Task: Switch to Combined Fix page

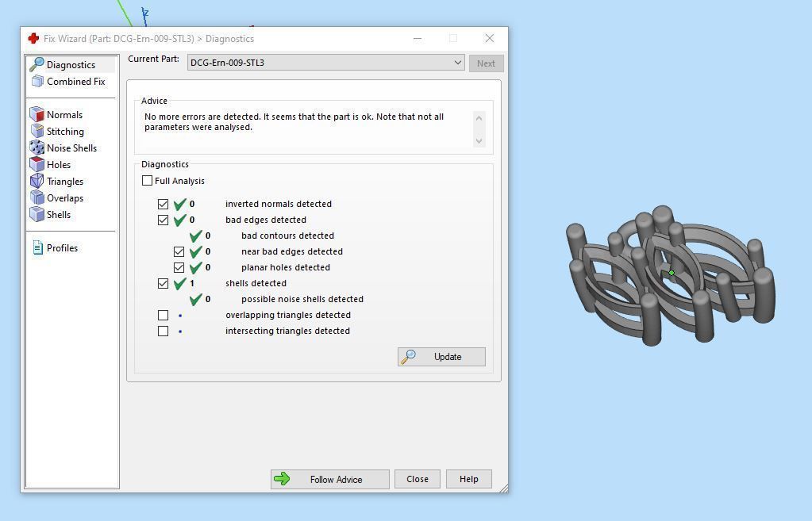Action: click(75, 81)
